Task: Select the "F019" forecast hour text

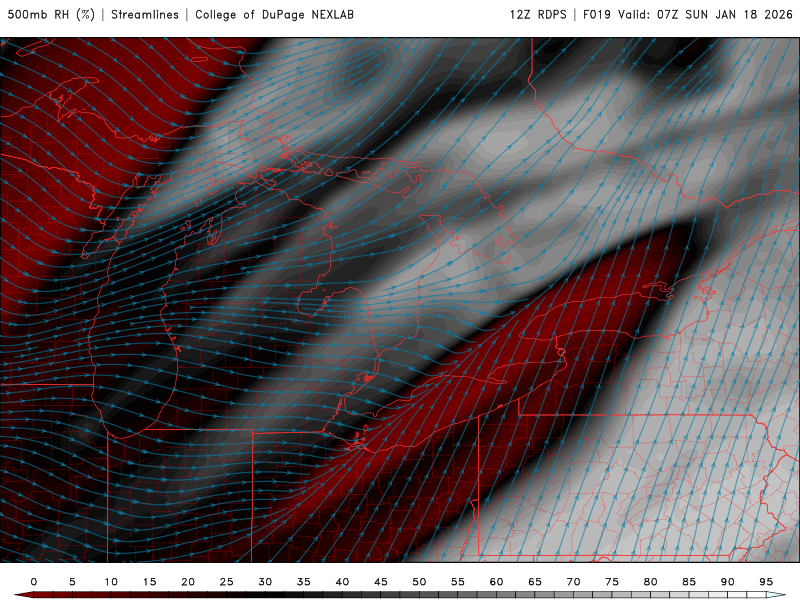Action: (x=597, y=14)
